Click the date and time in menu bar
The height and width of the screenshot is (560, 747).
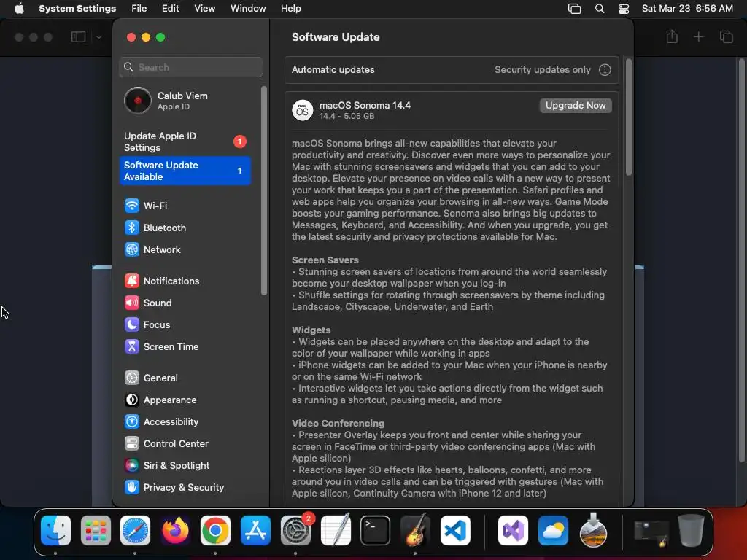[x=687, y=9]
